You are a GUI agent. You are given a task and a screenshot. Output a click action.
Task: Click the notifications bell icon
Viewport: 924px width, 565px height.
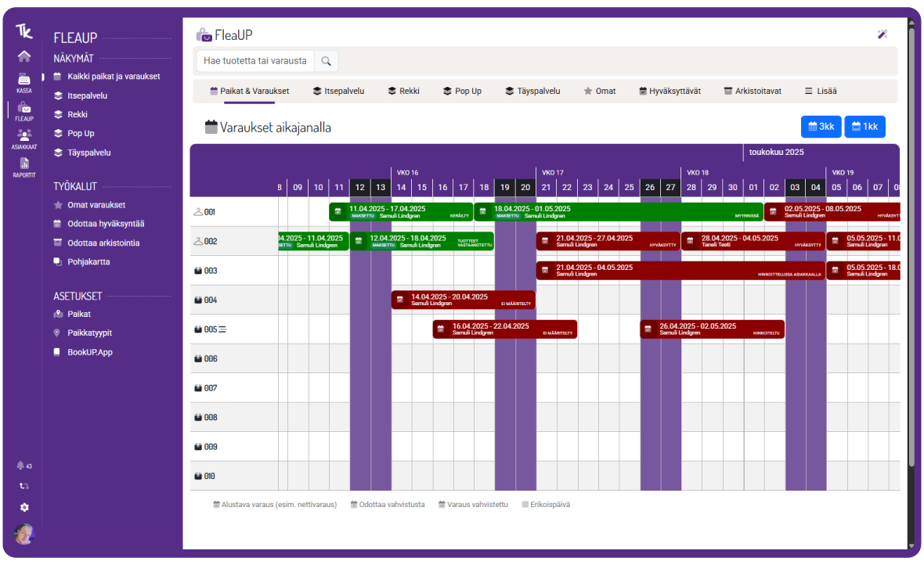point(21,466)
